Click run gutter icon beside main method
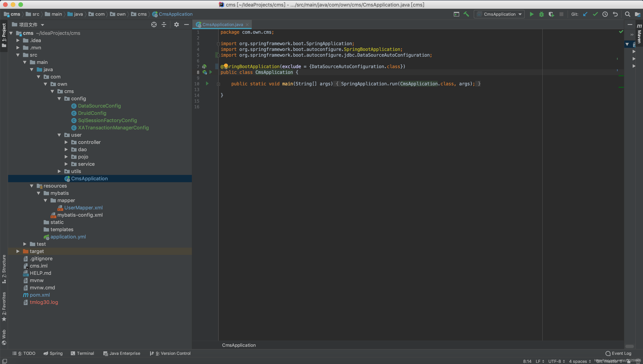 tap(207, 83)
